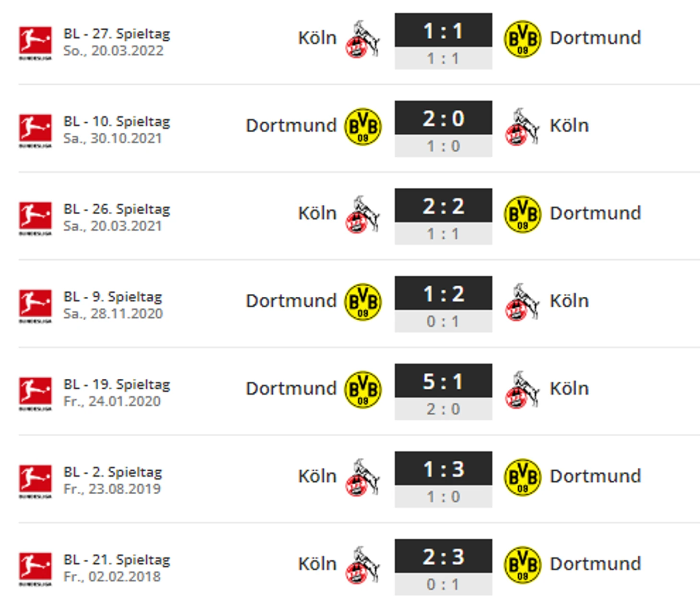Click Köln crest in 02.02.2018 match

pyautogui.click(x=362, y=565)
